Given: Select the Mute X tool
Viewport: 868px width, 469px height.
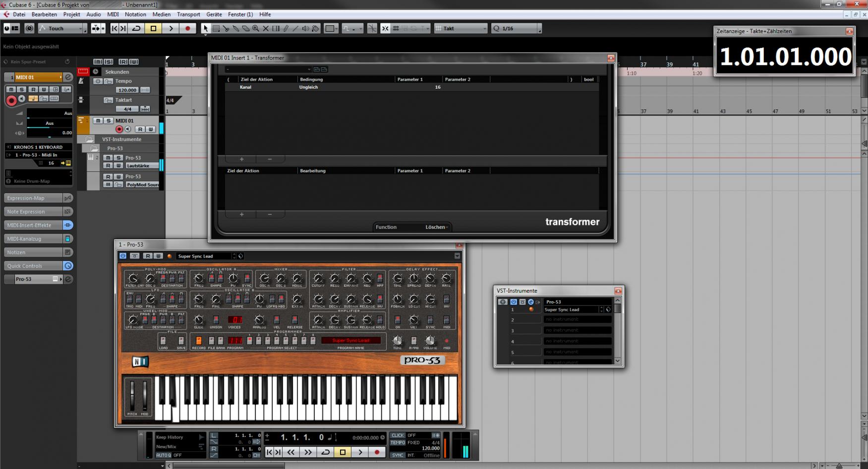Looking at the screenshot, I should pos(266,29).
